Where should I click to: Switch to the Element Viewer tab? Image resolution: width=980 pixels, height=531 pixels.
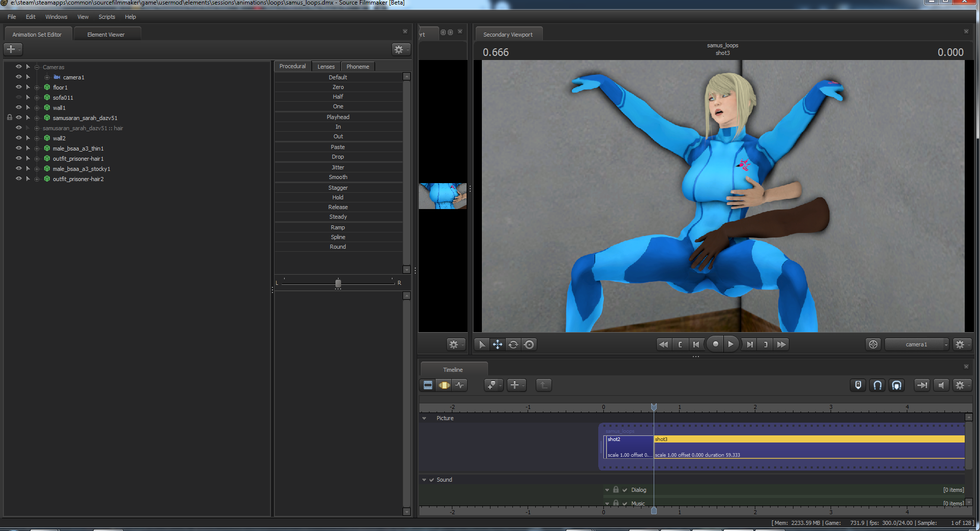point(106,35)
